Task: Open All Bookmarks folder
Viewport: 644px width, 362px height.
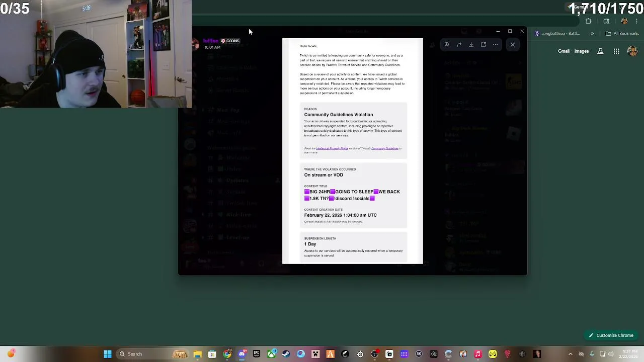Action: (x=622, y=34)
